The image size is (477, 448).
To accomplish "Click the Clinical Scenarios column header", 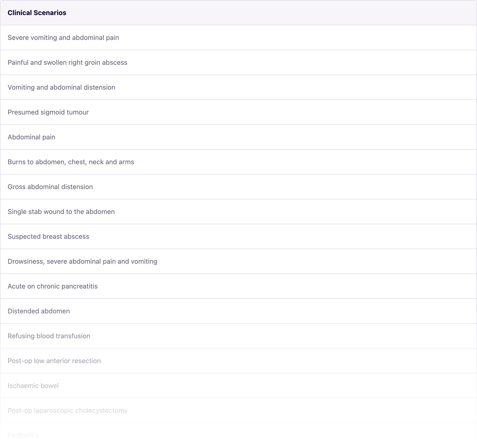I will [37, 13].
